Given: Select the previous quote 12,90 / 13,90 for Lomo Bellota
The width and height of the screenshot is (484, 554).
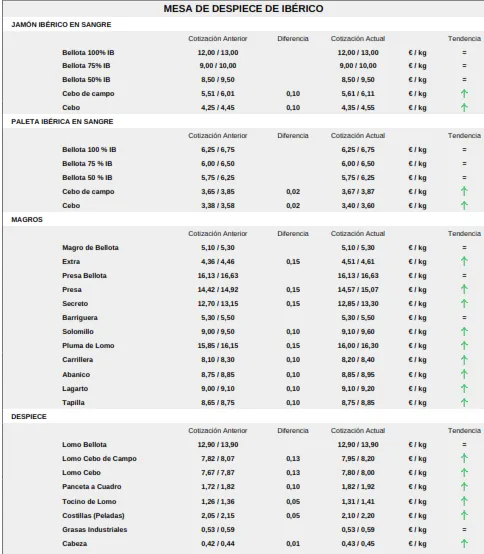Looking at the screenshot, I should [x=218, y=444].
